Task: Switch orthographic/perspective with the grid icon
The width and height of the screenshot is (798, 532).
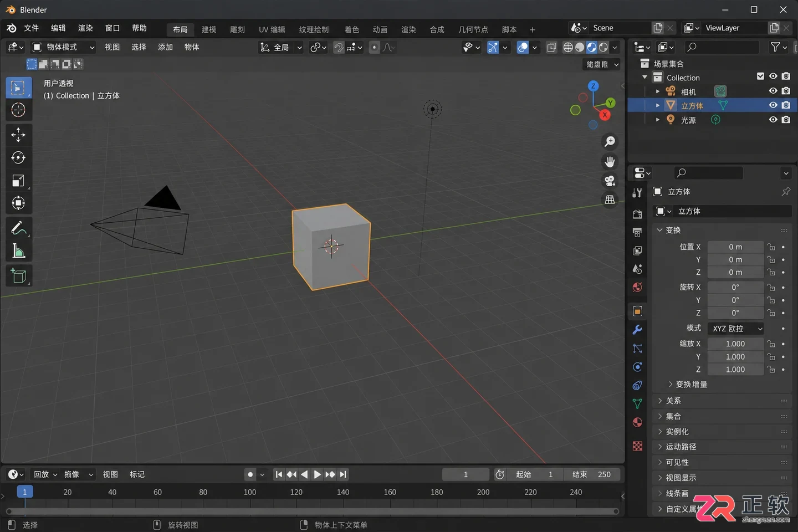Action: tap(610, 199)
